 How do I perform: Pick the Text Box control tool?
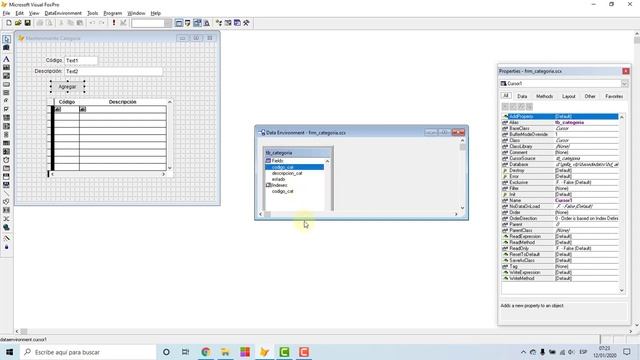(x=7, y=67)
